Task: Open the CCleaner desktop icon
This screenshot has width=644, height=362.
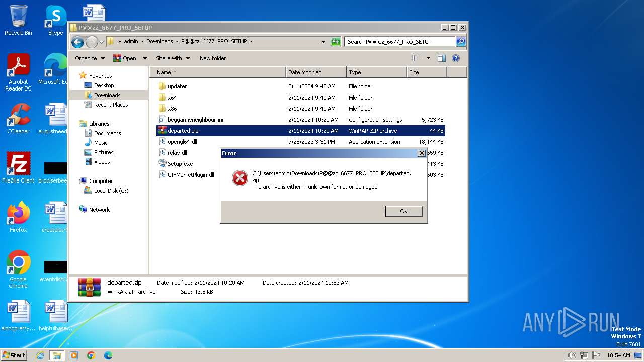Action: tap(18, 119)
